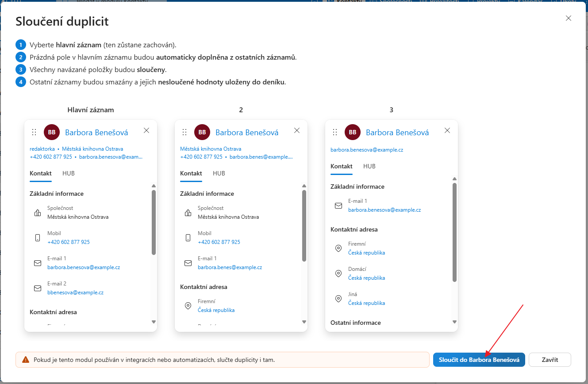Remove Hlavní záznam card with its X
The image size is (588, 384).
pyautogui.click(x=146, y=130)
